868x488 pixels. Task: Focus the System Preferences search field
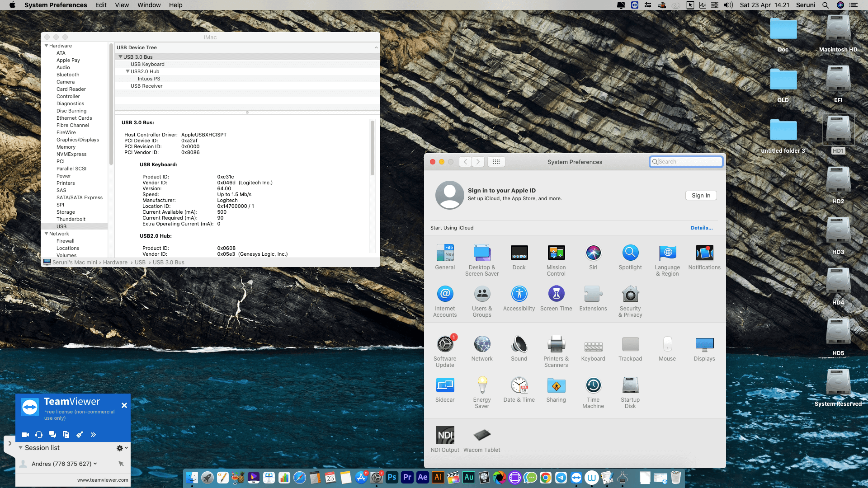click(x=686, y=162)
